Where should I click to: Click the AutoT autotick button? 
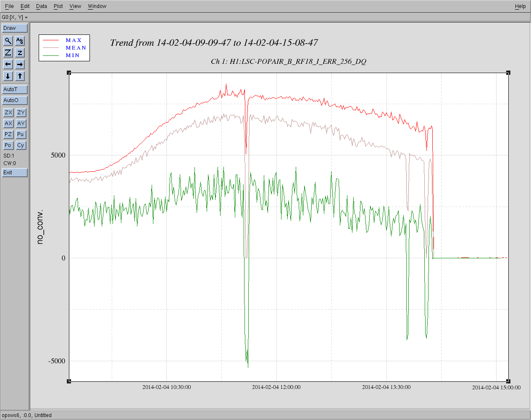[x=15, y=89]
